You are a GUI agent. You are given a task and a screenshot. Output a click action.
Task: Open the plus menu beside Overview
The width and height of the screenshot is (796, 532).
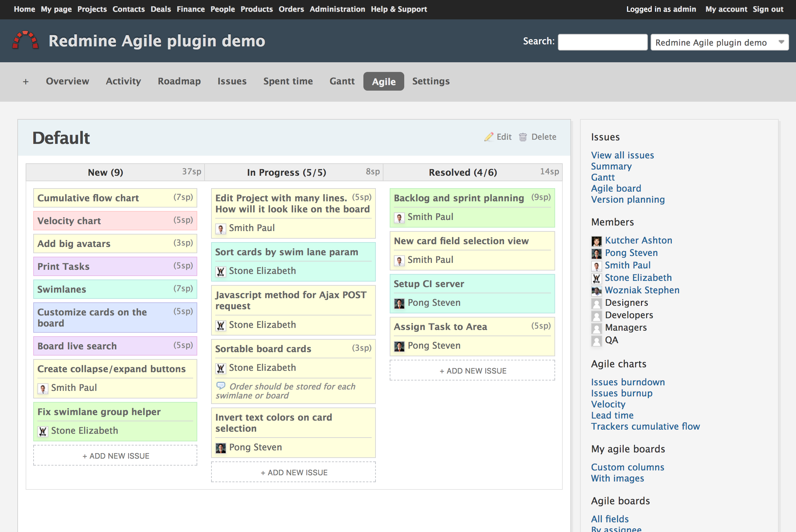point(26,82)
